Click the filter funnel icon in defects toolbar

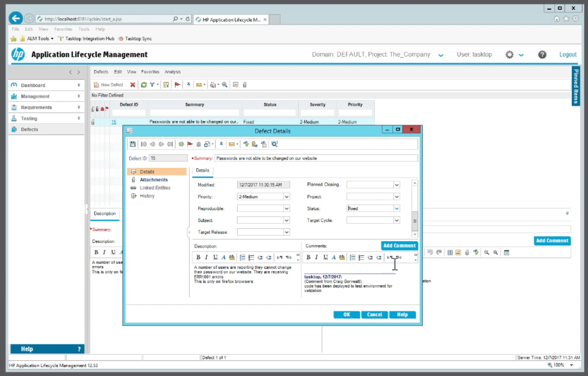pos(152,85)
